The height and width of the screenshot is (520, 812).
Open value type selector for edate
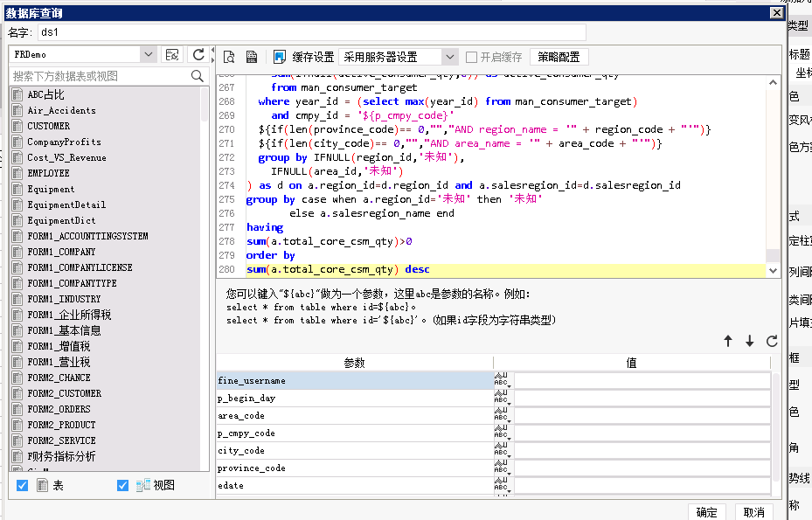tap(502, 485)
